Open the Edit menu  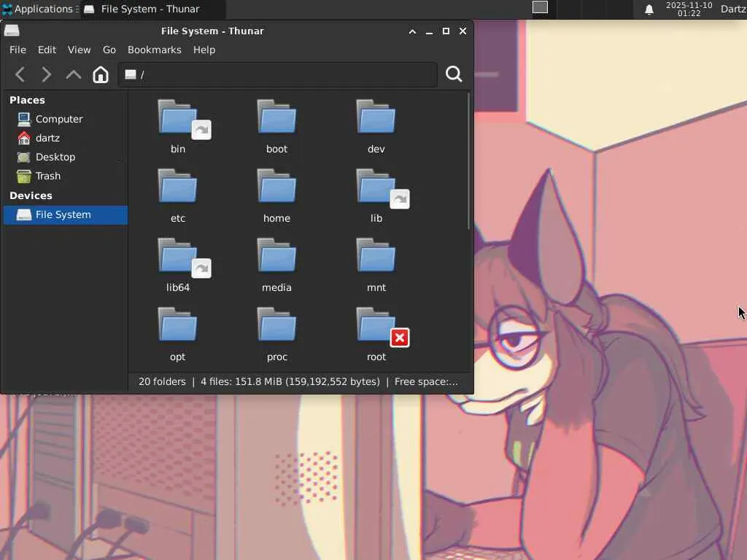47,50
